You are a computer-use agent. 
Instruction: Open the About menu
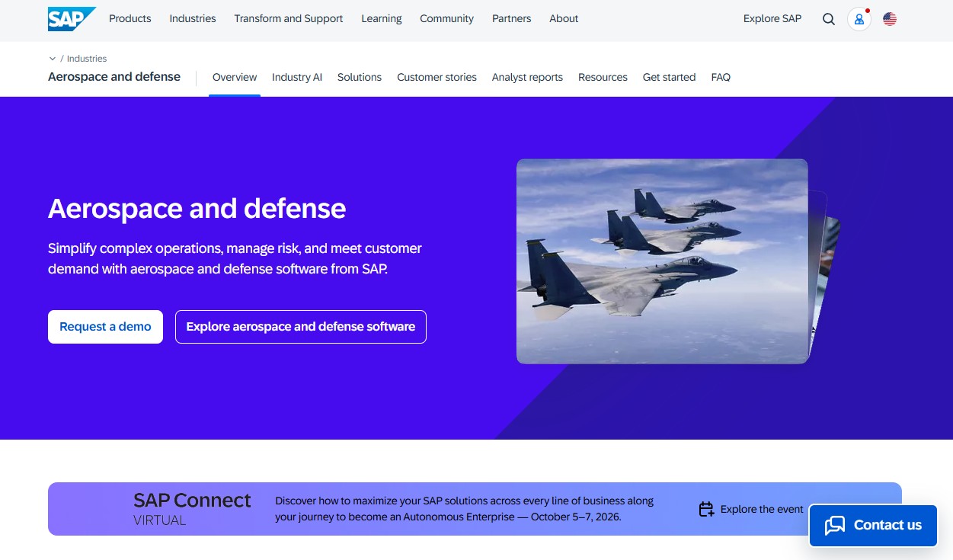564,18
